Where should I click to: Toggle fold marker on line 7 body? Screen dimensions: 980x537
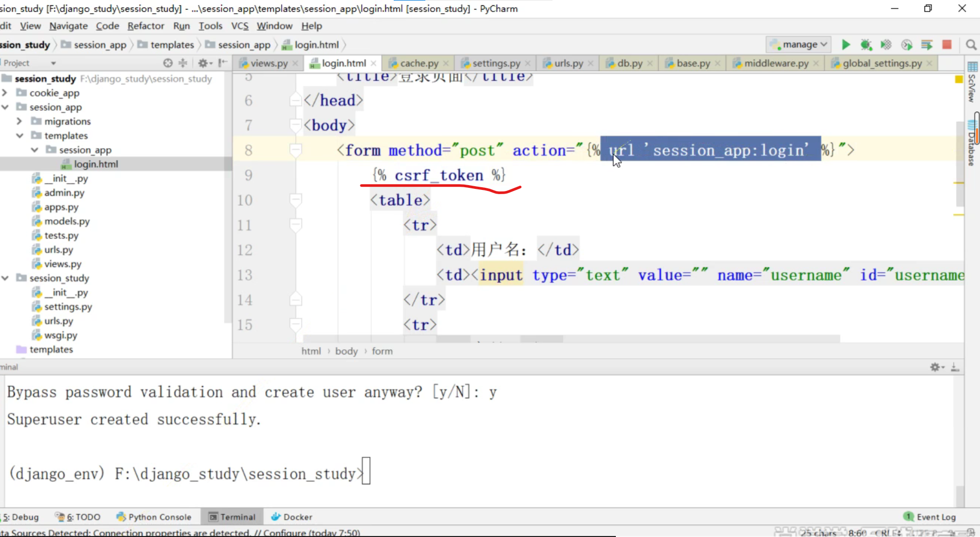point(296,125)
